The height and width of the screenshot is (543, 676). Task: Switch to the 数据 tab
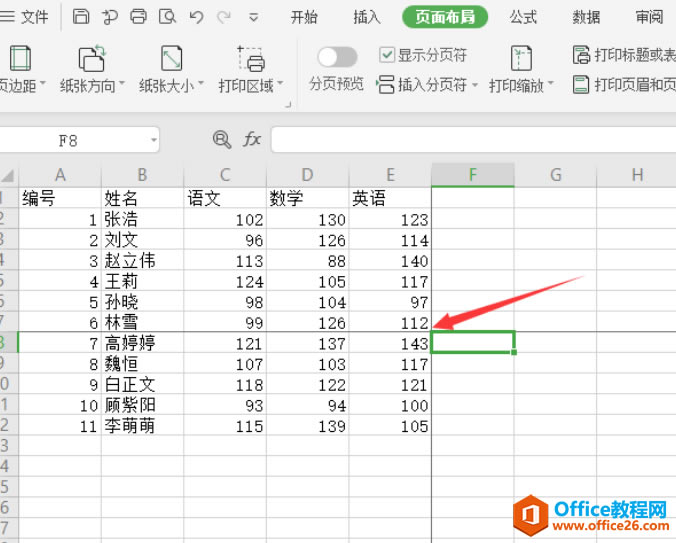tap(586, 17)
